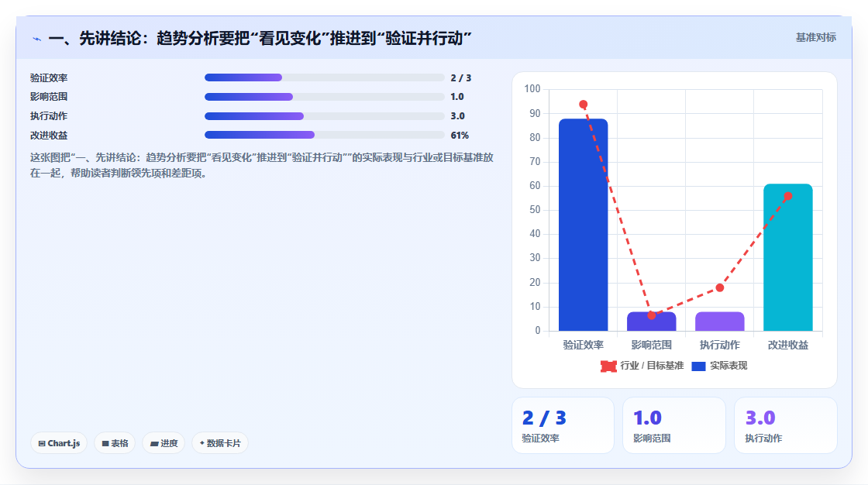Click the indigo 影响范围 bar in chart

coord(652,322)
